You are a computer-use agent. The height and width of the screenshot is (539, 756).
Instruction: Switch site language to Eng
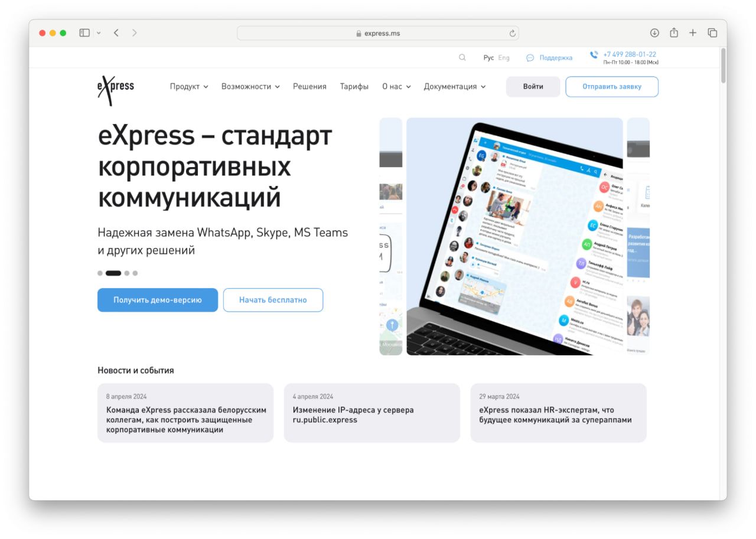[504, 58]
